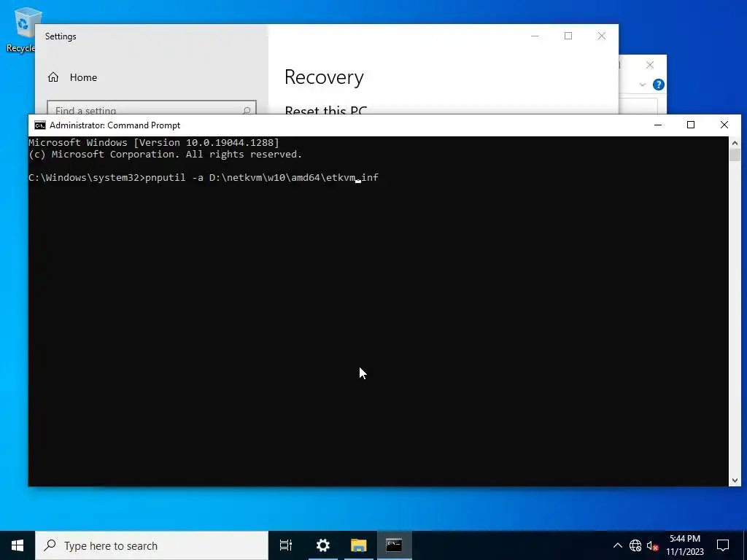Click the Find a setting search box
Image resolution: width=747 pixels, height=560 pixels.
152,108
